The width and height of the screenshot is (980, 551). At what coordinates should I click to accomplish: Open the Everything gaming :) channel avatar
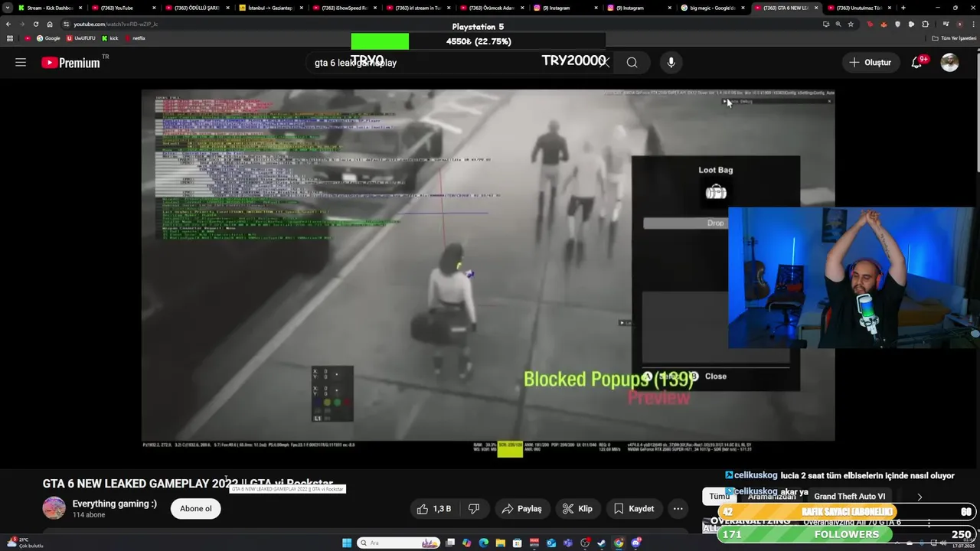tap(54, 508)
